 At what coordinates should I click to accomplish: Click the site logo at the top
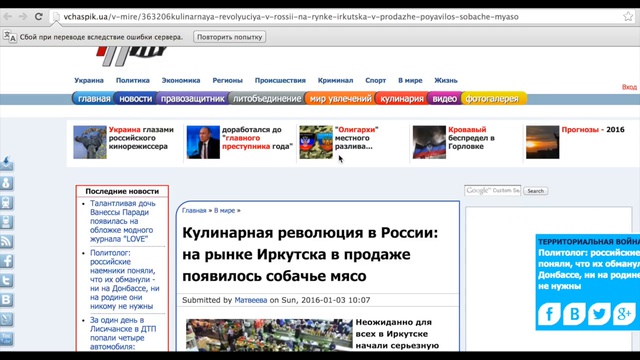[x=132, y=56]
